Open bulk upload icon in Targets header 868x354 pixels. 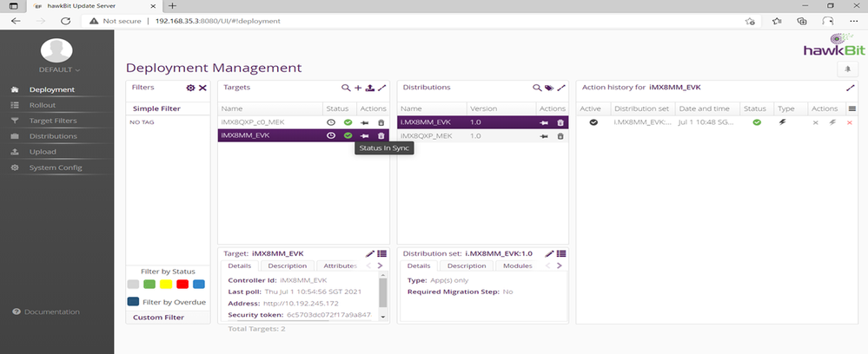pos(370,88)
